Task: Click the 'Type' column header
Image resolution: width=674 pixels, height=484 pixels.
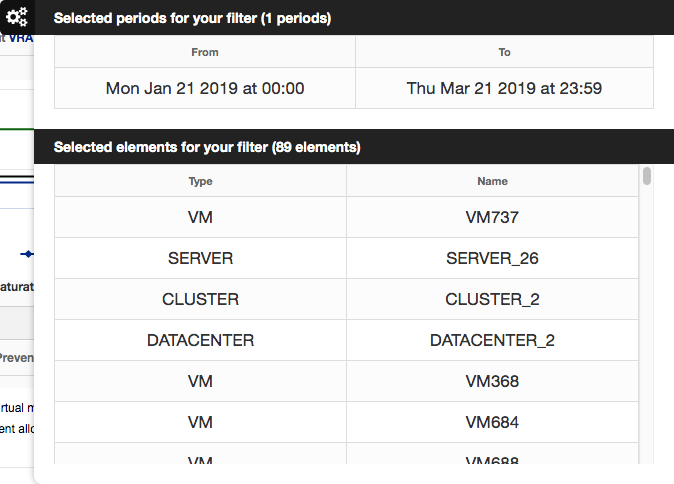Action: [x=200, y=181]
